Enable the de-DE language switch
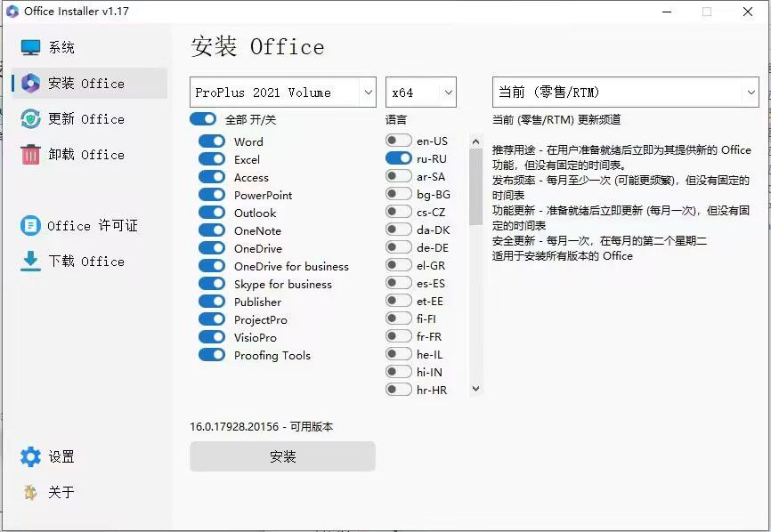 [398, 247]
